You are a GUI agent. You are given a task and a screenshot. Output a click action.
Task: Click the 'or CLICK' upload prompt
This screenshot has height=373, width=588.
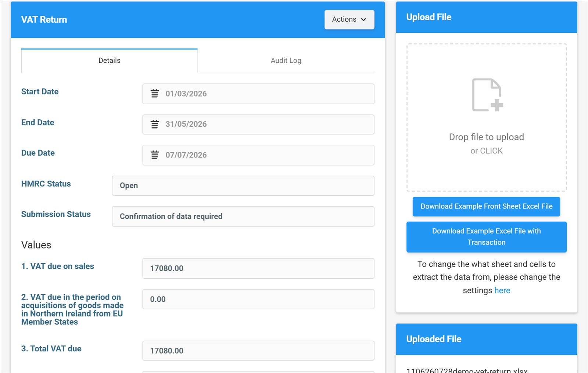(x=487, y=151)
